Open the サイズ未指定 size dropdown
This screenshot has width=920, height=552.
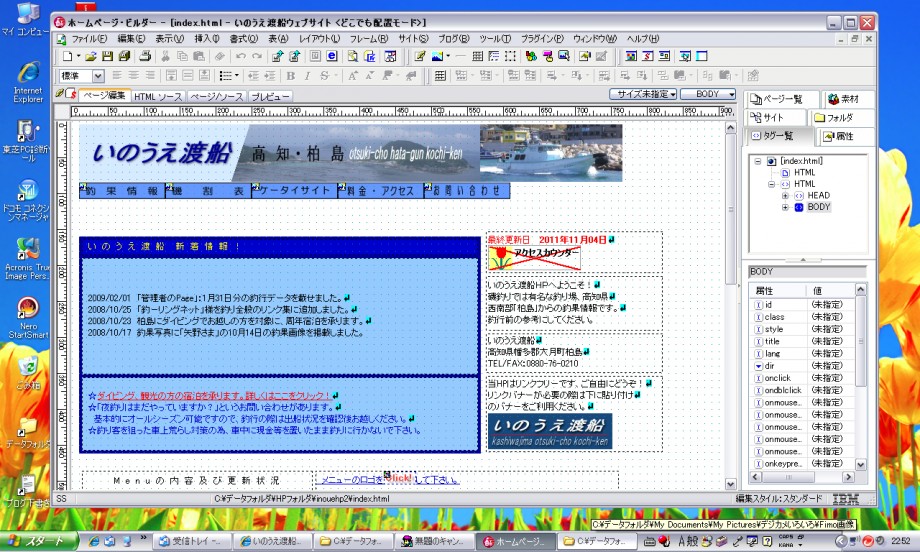tap(643, 94)
